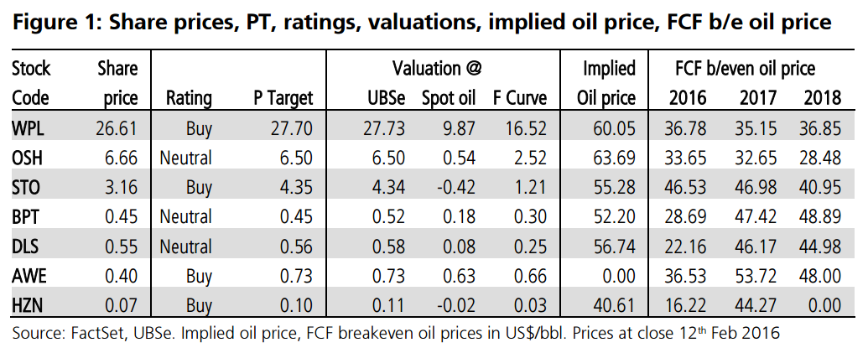This screenshot has height=353, width=868.
Task: Click the WPL stock code cell
Action: (29, 129)
